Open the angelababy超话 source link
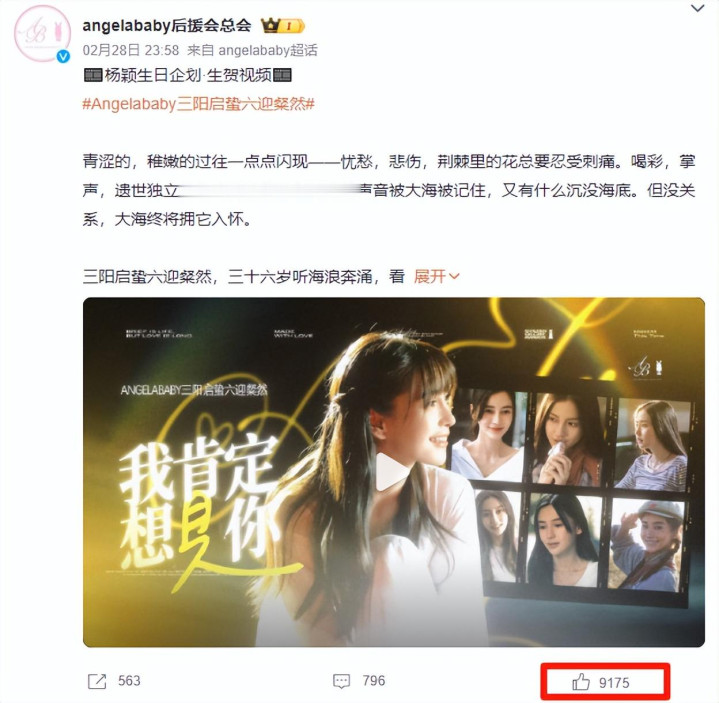This screenshot has height=703, width=719. coord(268,50)
